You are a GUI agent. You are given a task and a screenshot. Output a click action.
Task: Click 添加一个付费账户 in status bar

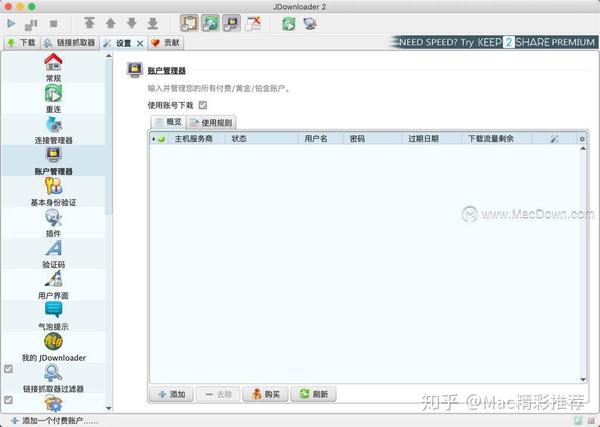click(54, 421)
